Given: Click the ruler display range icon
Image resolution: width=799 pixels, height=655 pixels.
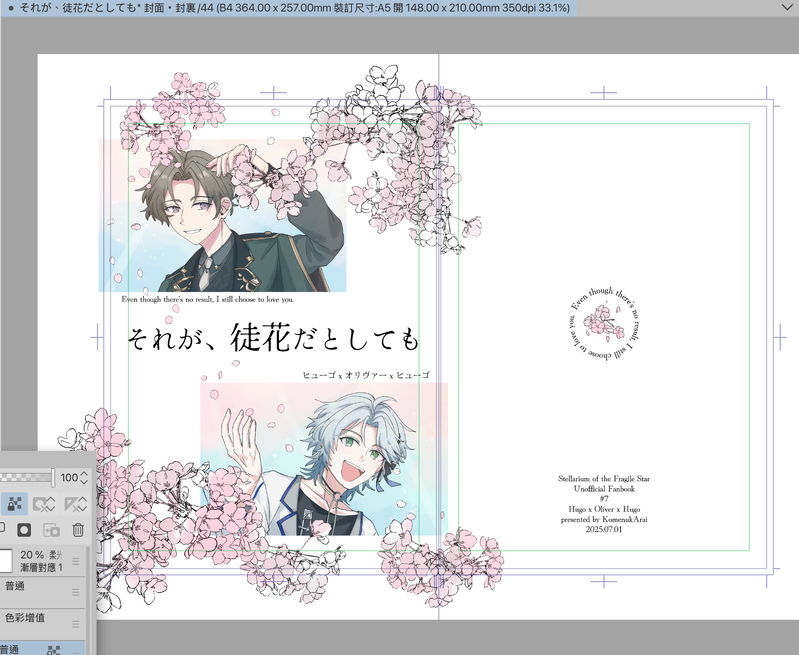Looking at the screenshot, I should coord(71,504).
